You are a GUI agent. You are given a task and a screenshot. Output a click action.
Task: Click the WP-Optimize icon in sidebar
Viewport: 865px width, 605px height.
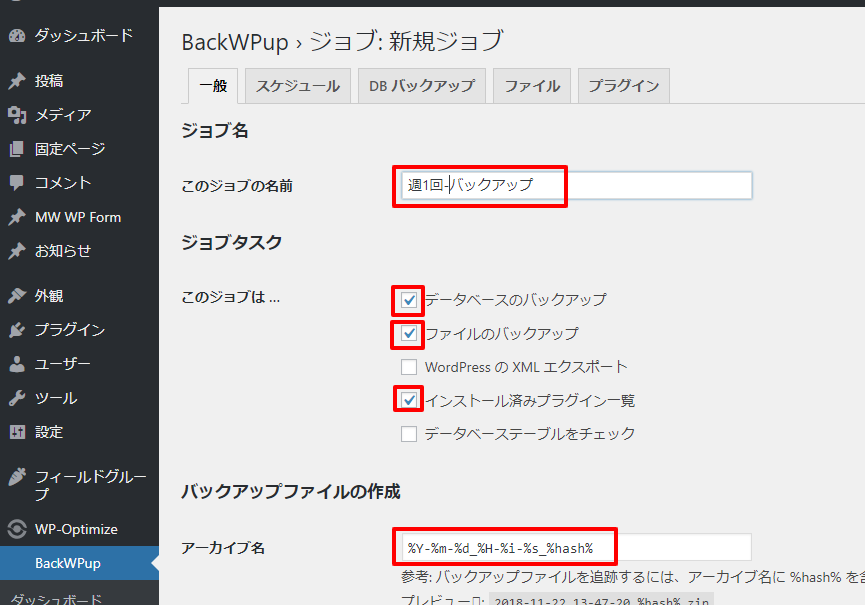pyautogui.click(x=17, y=529)
